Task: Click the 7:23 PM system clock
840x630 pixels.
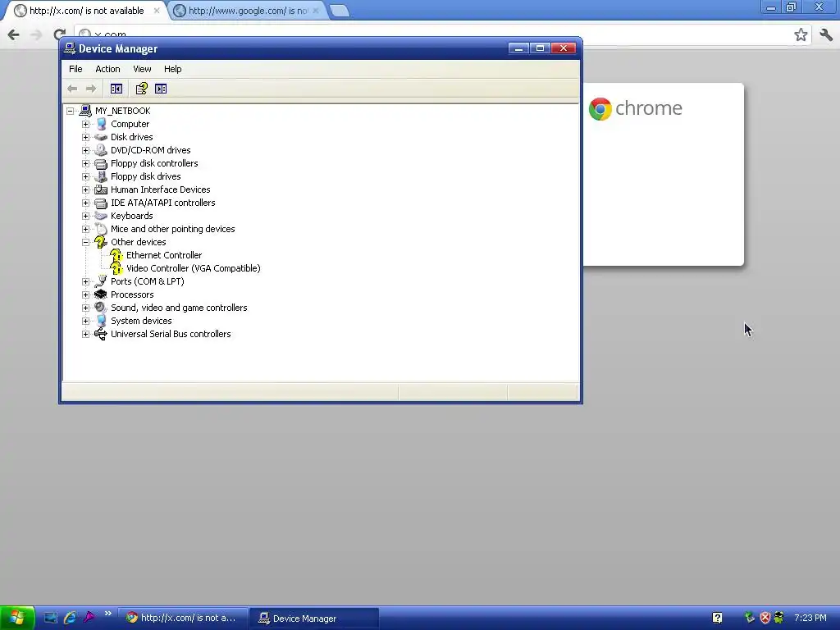Action: (810, 619)
